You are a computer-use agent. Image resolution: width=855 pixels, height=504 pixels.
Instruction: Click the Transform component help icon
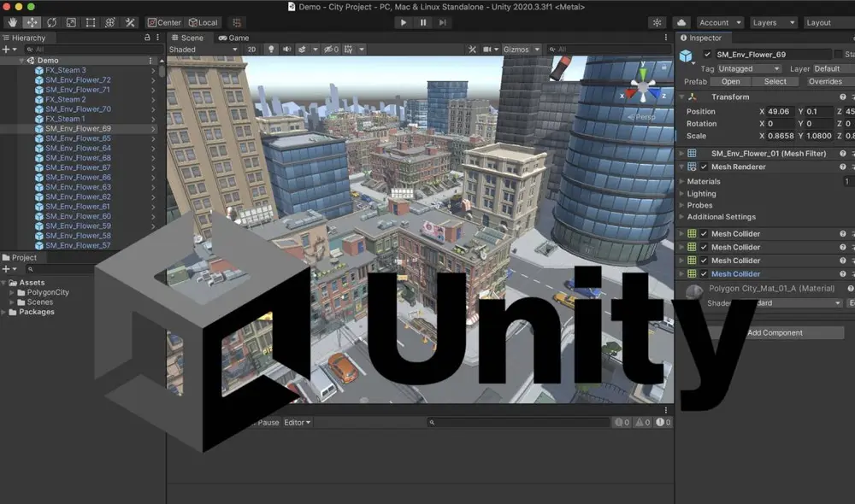842,97
